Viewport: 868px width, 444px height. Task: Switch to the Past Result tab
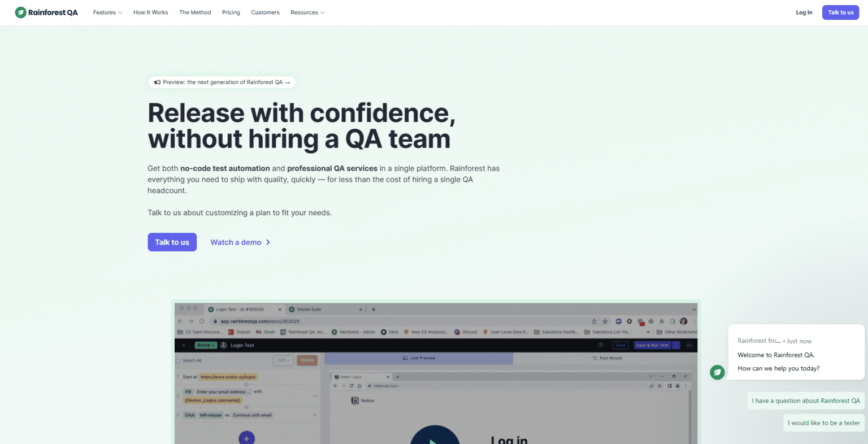click(607, 358)
